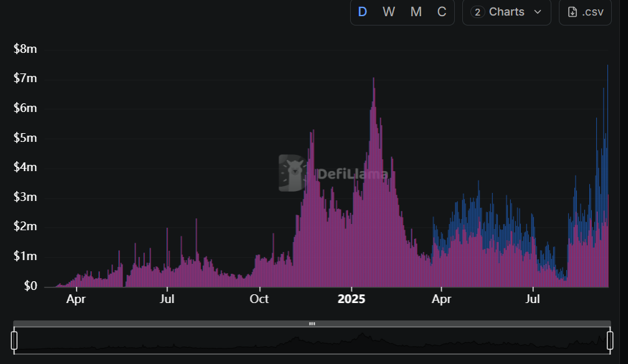Switch to monthly 'M' interval
This screenshot has width=628, height=364.
point(416,12)
